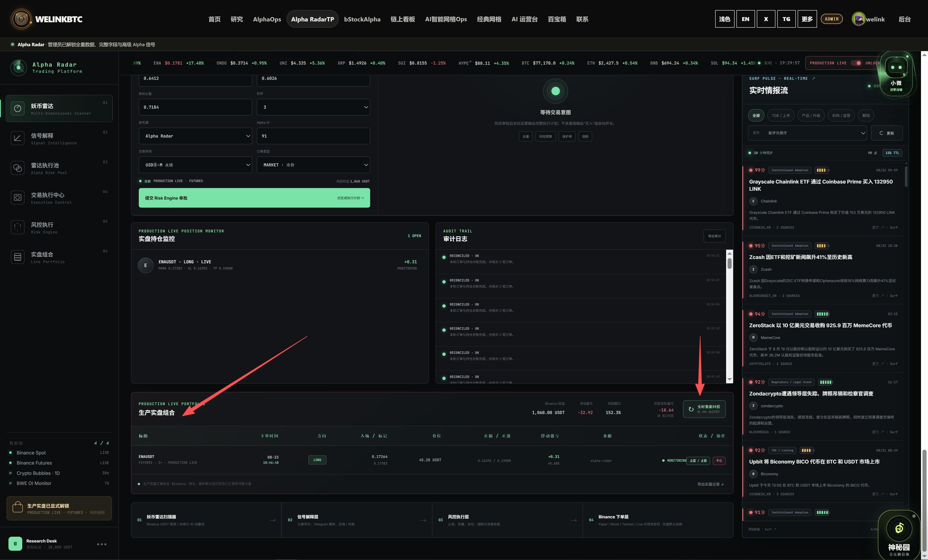Viewport: 928px width, 560px height.
Task: Open the 信号解释 chart sidebar icon
Action: (17, 138)
